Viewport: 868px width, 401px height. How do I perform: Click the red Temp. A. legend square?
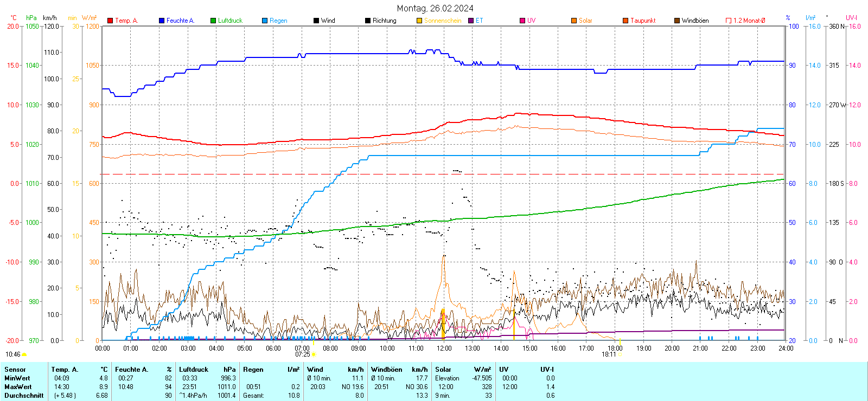pos(110,21)
